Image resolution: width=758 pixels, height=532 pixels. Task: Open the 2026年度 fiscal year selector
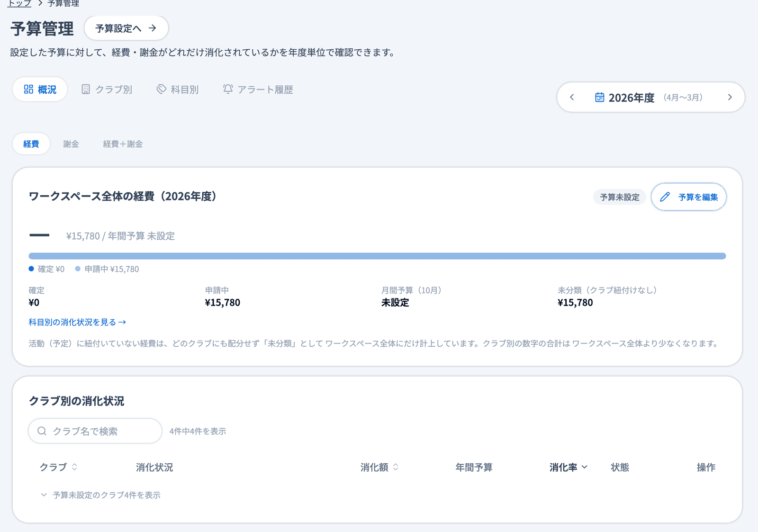pyautogui.click(x=649, y=97)
